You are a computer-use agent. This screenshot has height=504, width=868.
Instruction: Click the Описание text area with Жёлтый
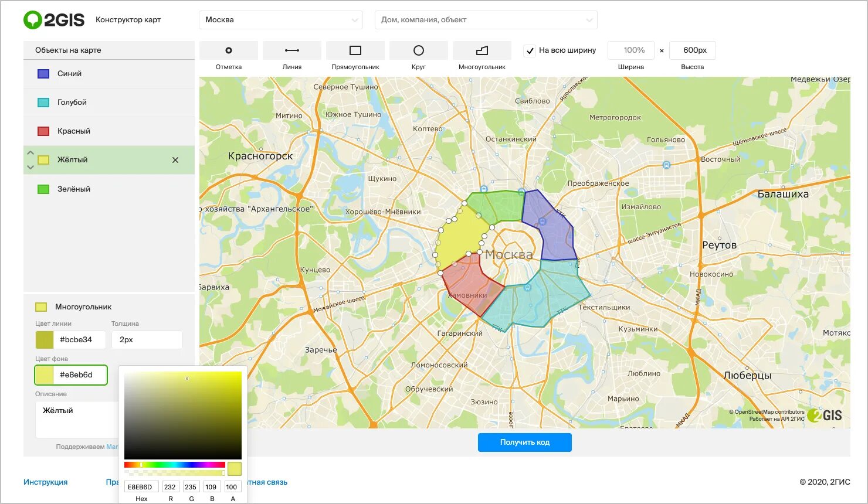77,420
